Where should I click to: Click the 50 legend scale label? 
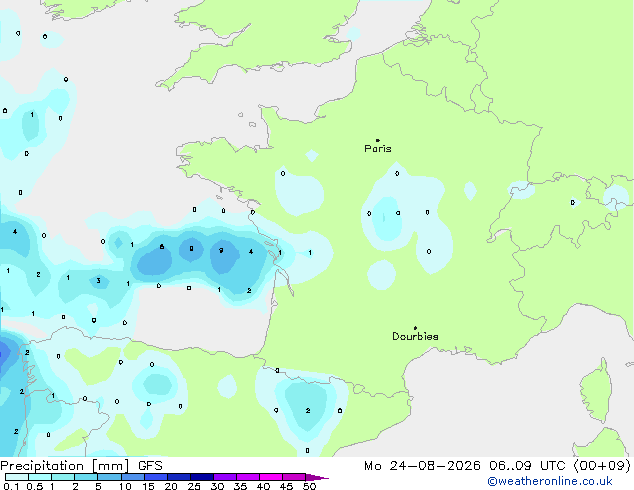(x=309, y=486)
